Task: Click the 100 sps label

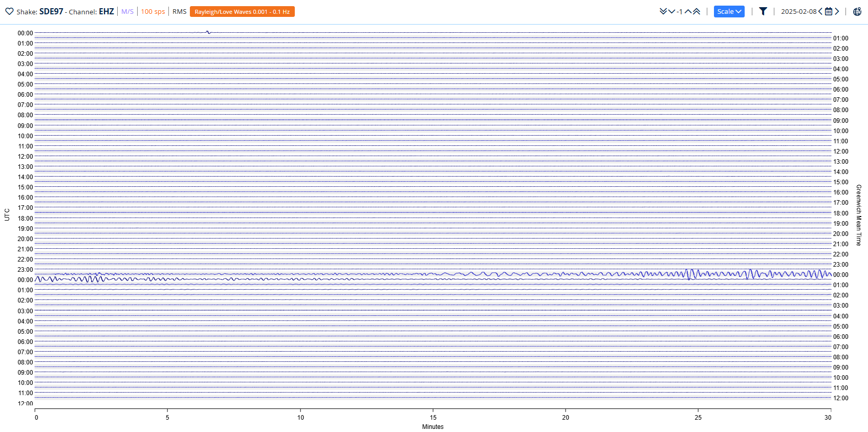Action: 153,11
